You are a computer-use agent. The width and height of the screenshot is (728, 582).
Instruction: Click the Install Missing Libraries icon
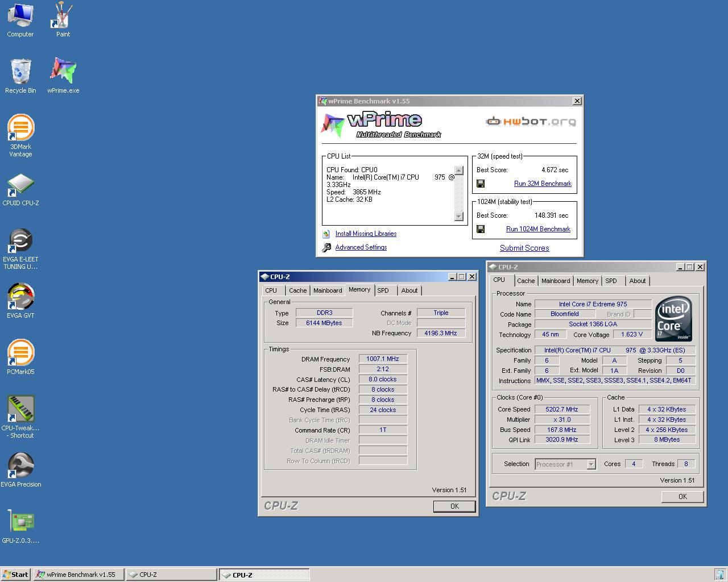click(x=326, y=234)
